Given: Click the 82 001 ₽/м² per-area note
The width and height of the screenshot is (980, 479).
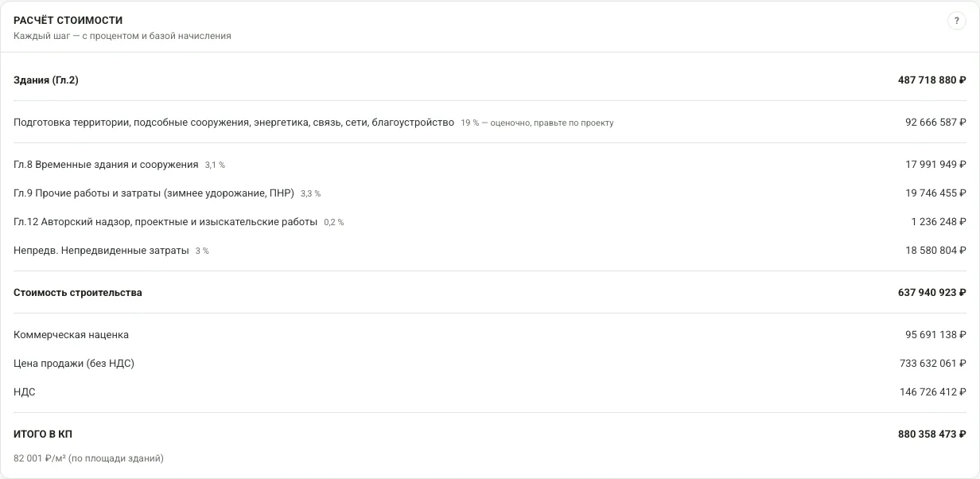Looking at the screenshot, I should 88,458.
